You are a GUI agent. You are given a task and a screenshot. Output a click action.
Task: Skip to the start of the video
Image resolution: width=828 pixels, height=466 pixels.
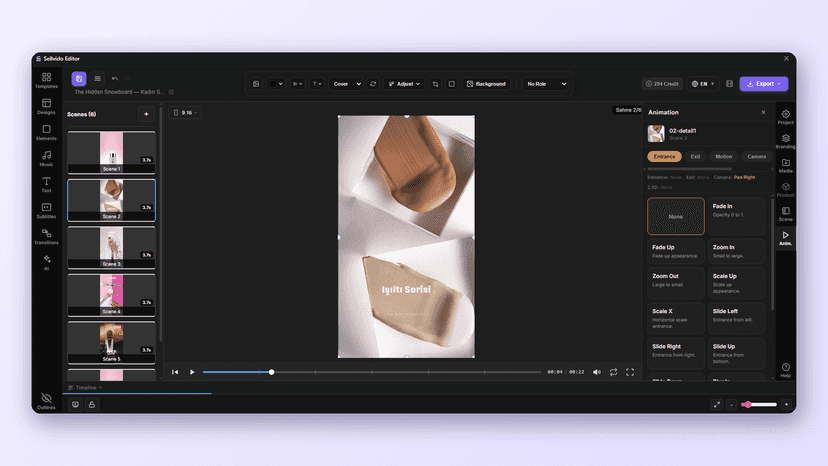pos(175,372)
